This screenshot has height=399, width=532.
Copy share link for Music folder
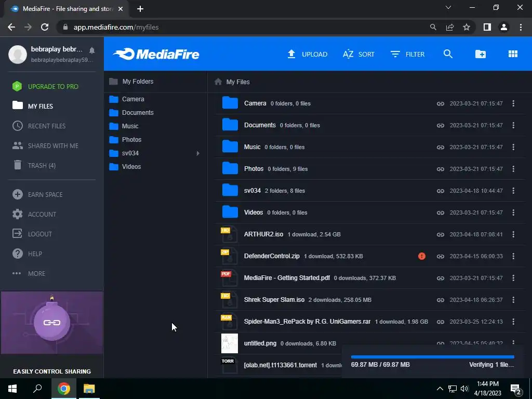point(441,147)
